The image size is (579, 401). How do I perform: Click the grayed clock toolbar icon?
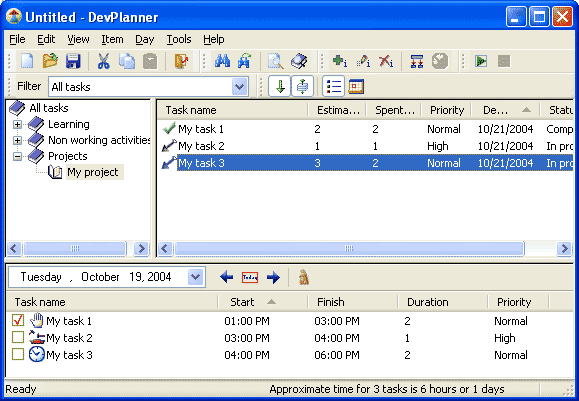(x=440, y=61)
